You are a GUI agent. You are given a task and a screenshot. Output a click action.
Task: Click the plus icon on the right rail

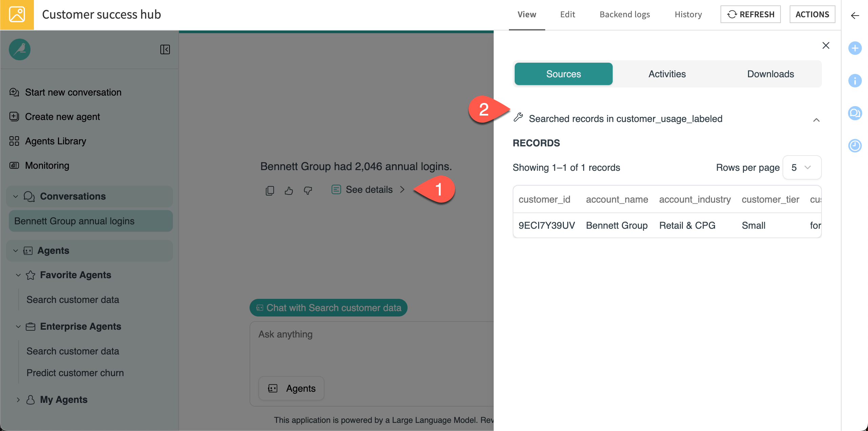coord(855,48)
